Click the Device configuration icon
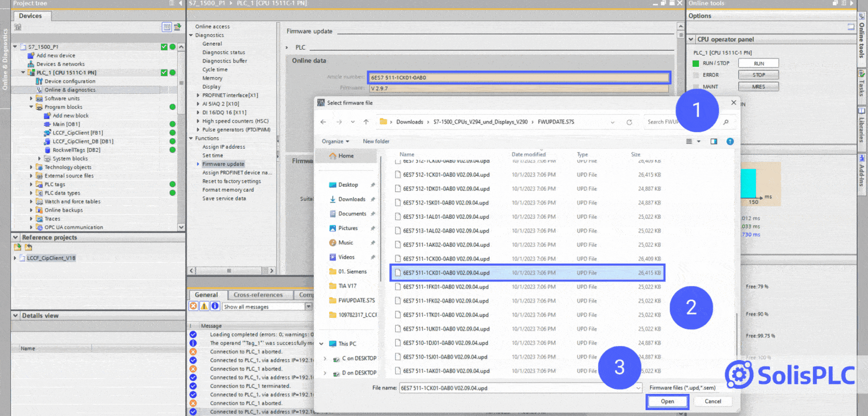 (40, 81)
